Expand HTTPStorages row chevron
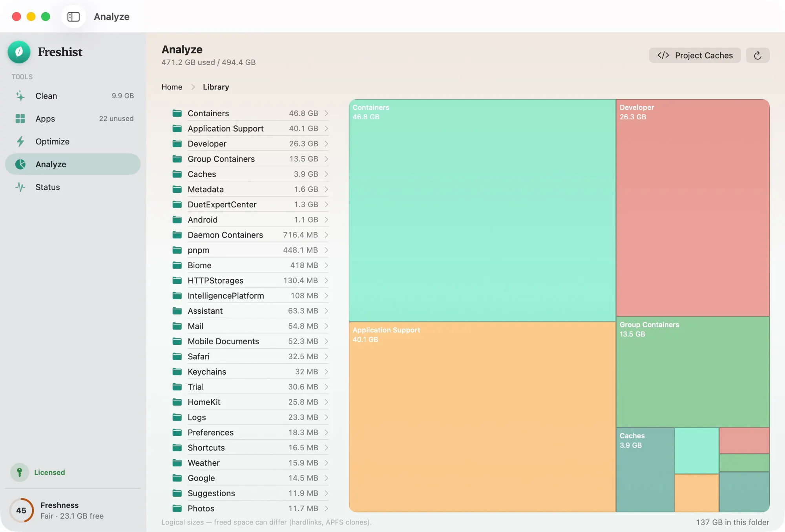This screenshot has width=785, height=532. pyautogui.click(x=326, y=280)
